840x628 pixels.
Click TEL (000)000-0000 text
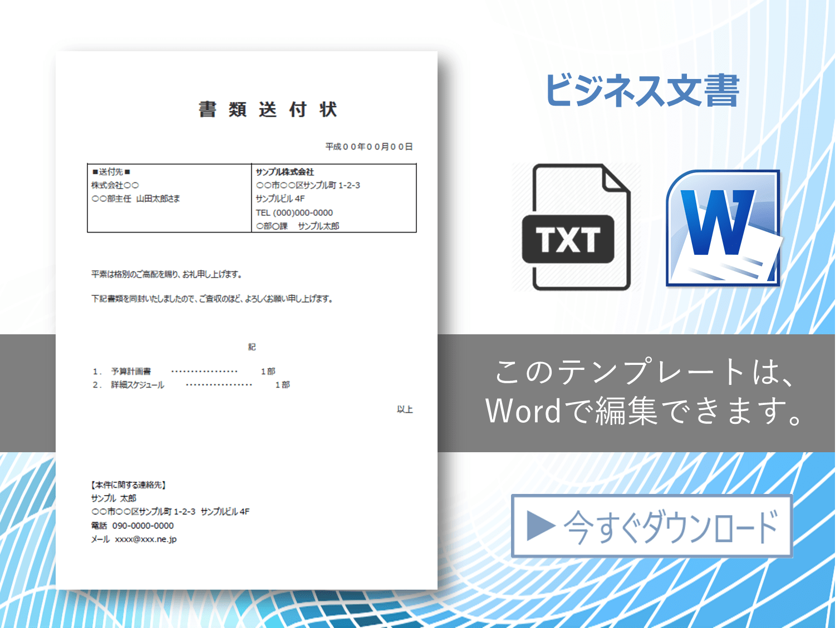coord(294,212)
